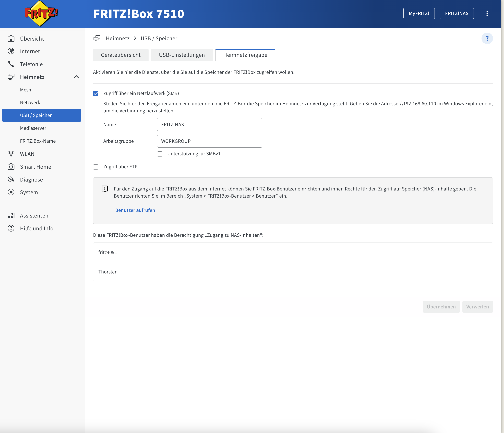The image size is (504, 433).
Task: Open the Assistenten menu label
Action: [34, 215]
